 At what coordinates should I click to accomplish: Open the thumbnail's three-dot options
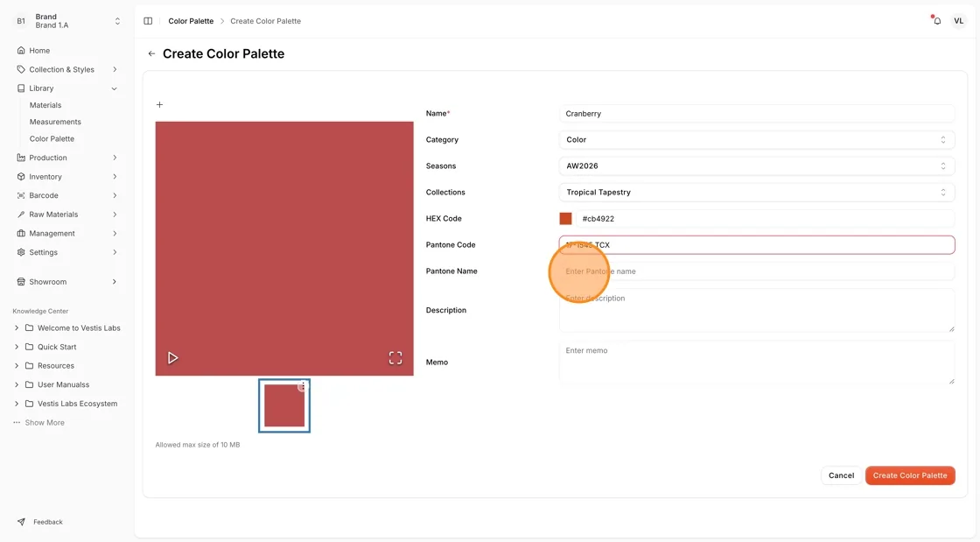(303, 386)
